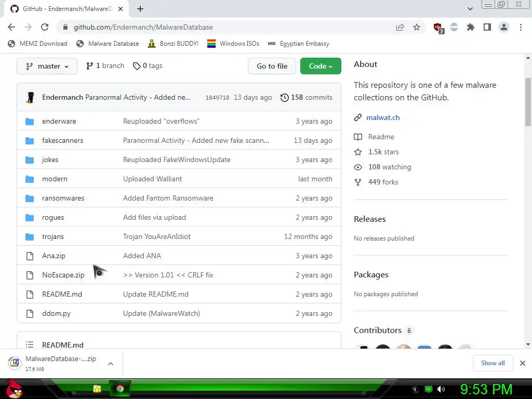
Task: Toggle the side panel icon
Action: coord(487,27)
